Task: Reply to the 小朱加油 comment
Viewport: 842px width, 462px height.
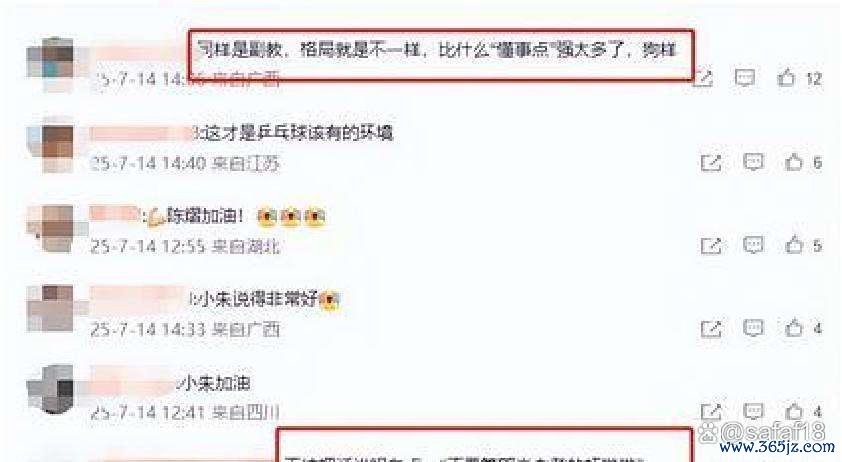Action: click(753, 412)
